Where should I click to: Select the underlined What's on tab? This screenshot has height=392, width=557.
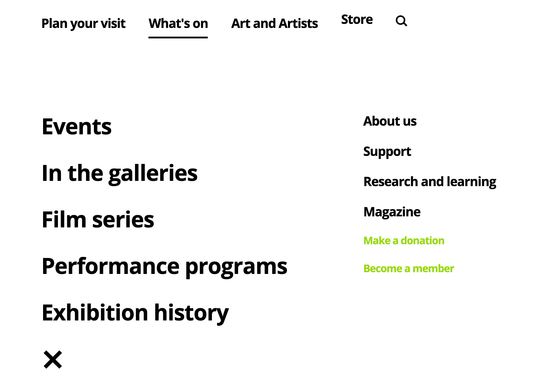[x=178, y=24]
